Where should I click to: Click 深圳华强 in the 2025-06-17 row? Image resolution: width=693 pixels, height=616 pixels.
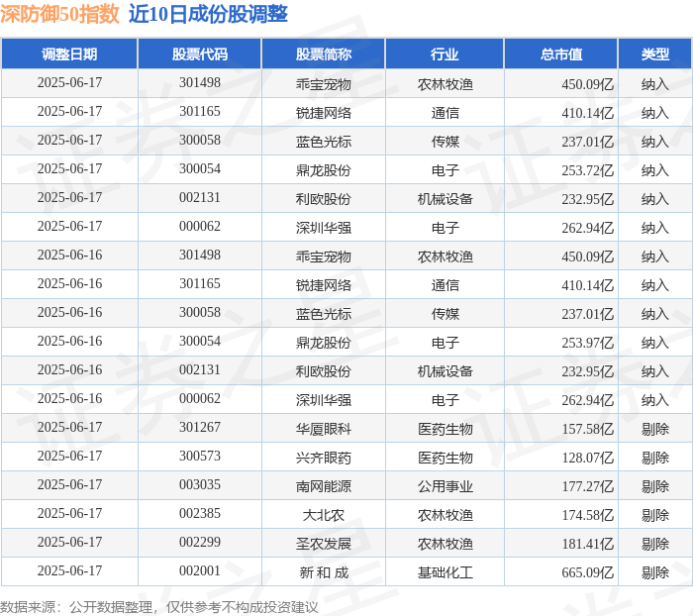pyautogui.click(x=324, y=228)
